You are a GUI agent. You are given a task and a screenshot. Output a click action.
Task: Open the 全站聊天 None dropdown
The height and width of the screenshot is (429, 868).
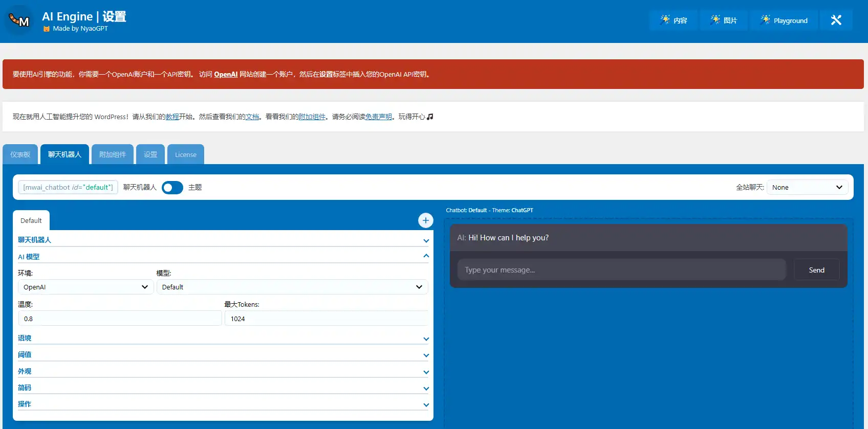pos(807,187)
